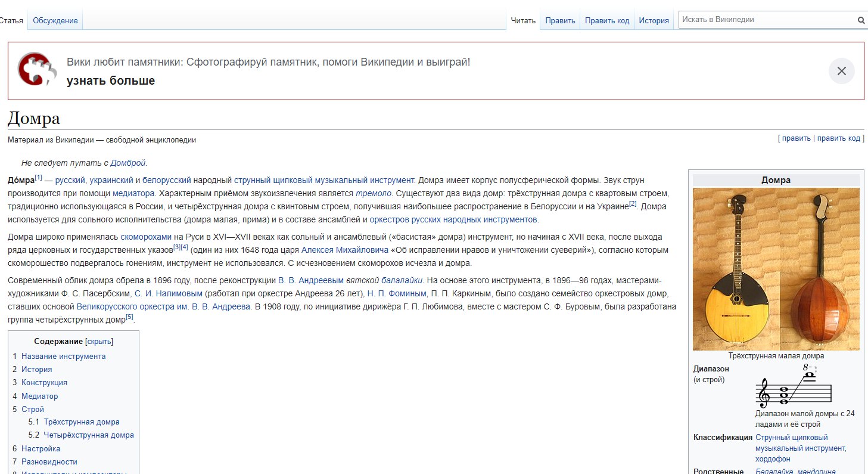868x474 pixels.
Task: Open the «тремоло» link
Action: 374,193
